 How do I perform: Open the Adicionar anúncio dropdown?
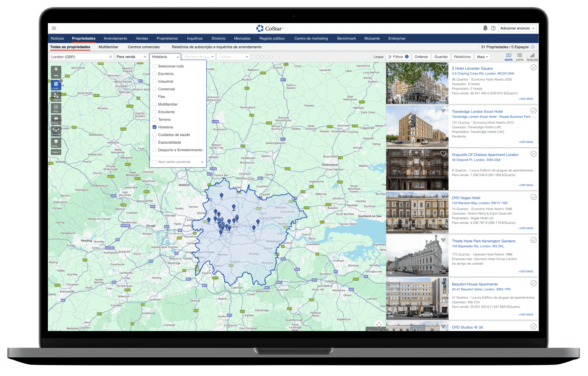click(517, 28)
